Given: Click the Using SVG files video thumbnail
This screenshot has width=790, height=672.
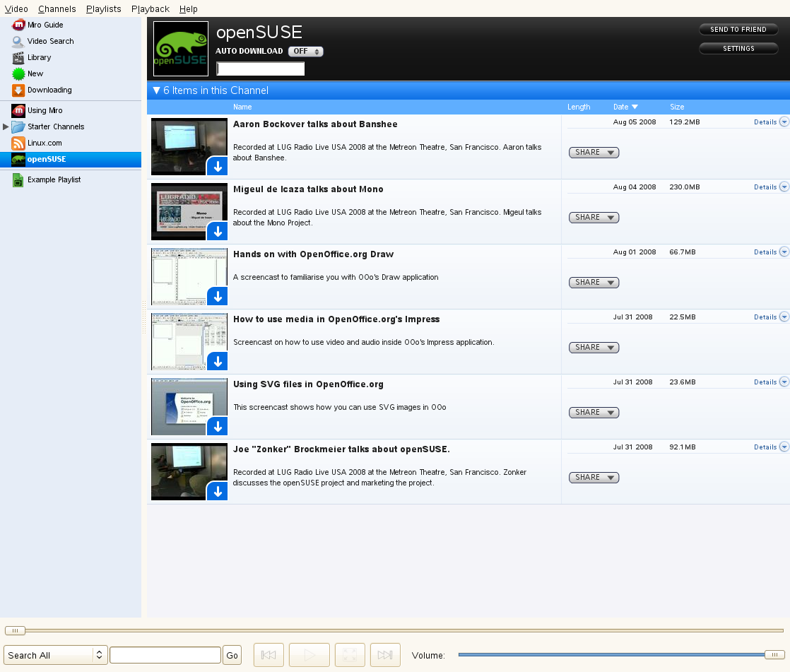Looking at the screenshot, I should [x=189, y=406].
